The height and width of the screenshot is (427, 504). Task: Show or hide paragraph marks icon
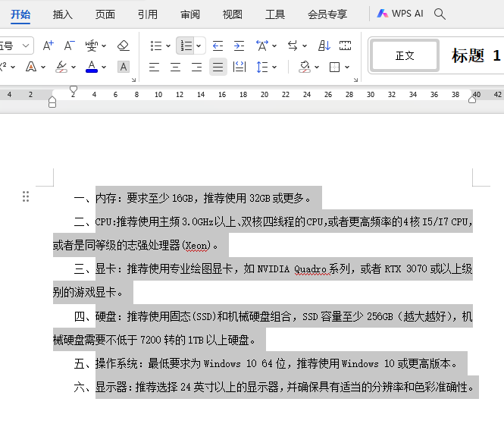[x=345, y=46]
